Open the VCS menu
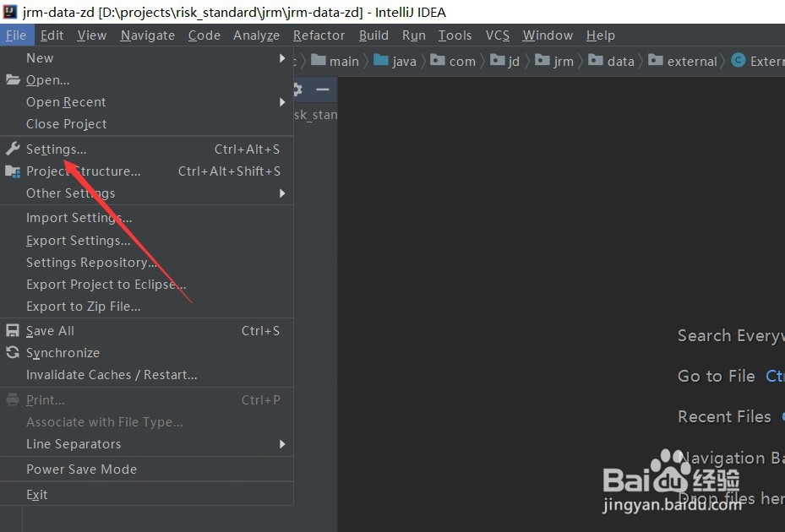785x532 pixels. (x=497, y=35)
